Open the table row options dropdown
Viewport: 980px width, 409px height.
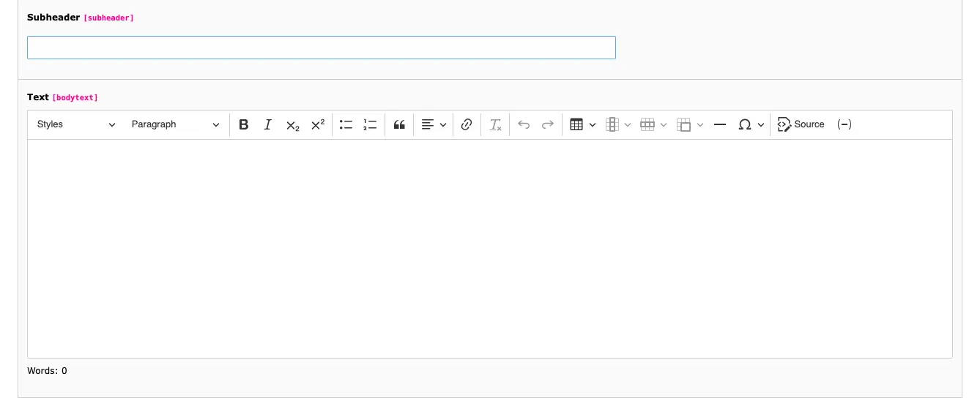point(654,124)
